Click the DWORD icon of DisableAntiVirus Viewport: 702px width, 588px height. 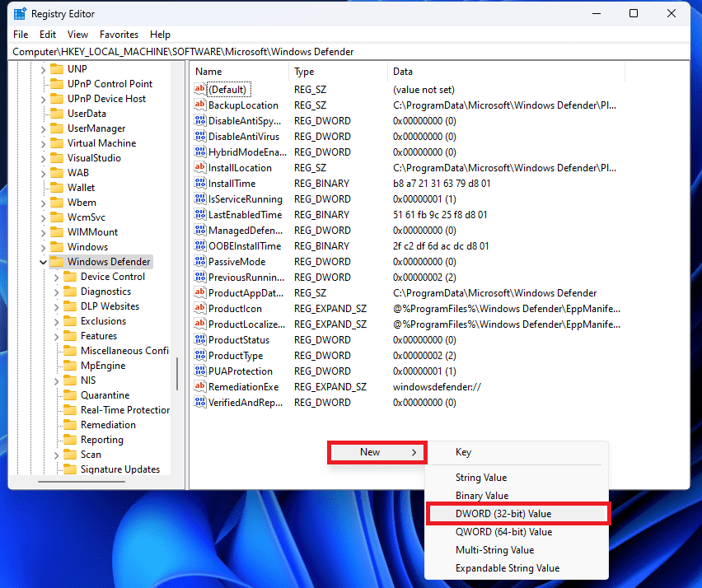(199, 137)
